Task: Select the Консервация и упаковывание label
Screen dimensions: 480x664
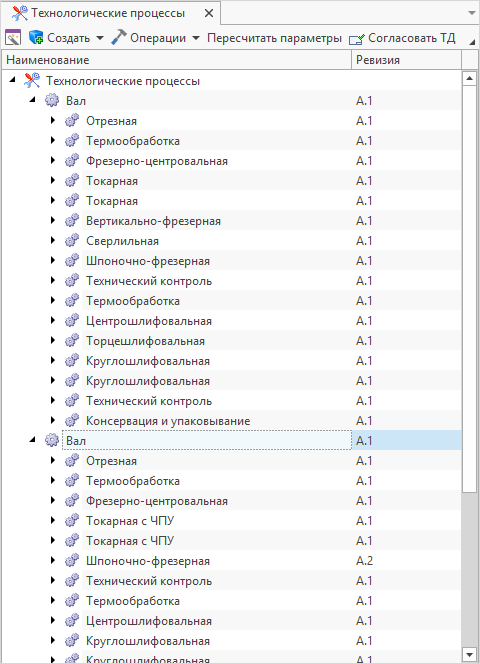Action: click(168, 421)
